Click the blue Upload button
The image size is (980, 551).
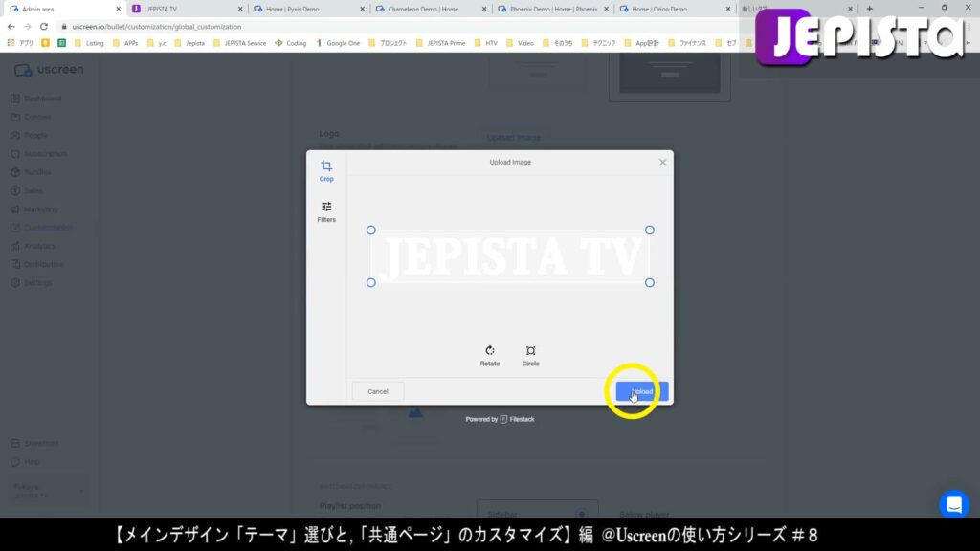click(642, 391)
